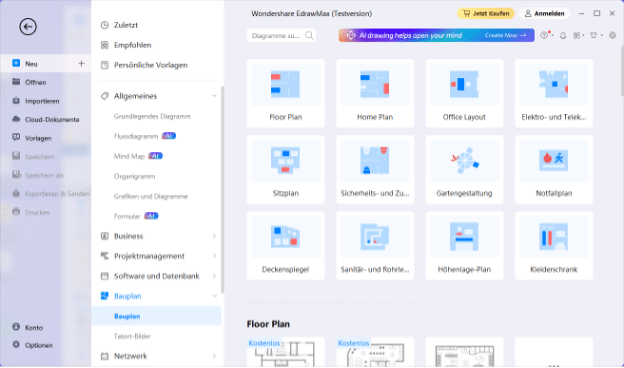The height and width of the screenshot is (368, 624).
Task: Choose the Notfallplan diagram type
Action: tap(554, 169)
